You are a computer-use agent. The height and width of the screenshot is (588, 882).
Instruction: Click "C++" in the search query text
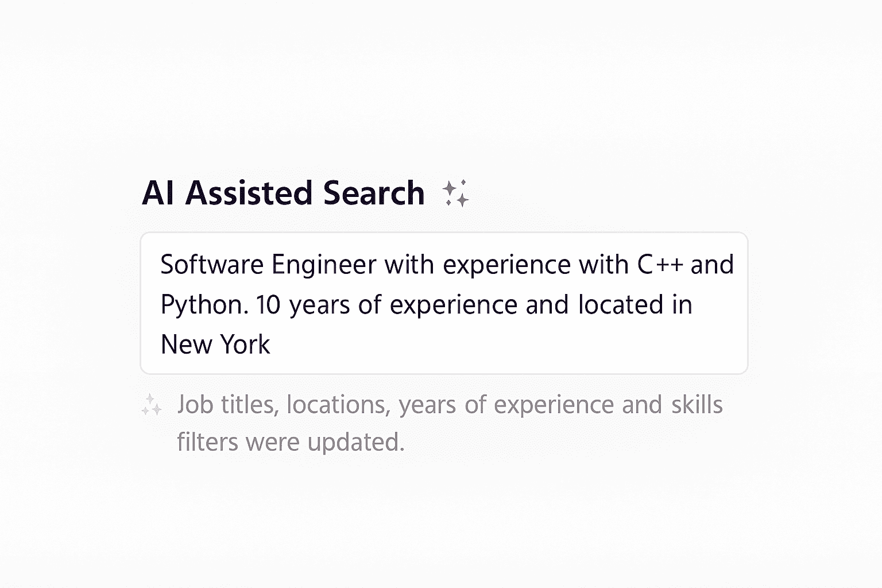click(660, 265)
